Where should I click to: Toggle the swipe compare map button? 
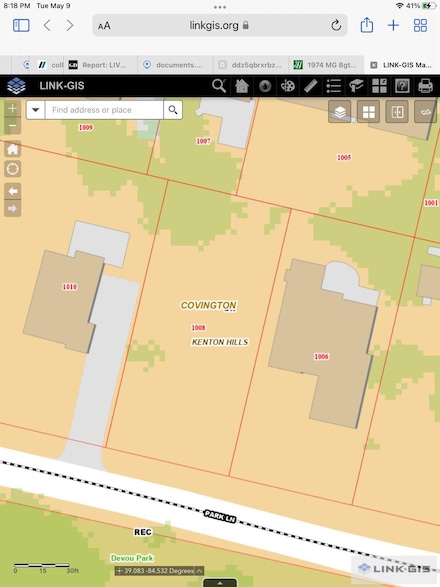397,112
